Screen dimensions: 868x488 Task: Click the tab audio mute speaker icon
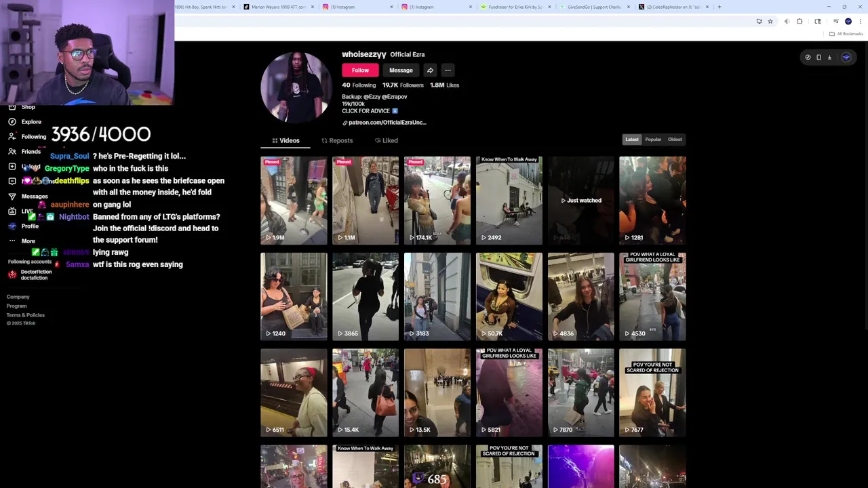tap(787, 21)
